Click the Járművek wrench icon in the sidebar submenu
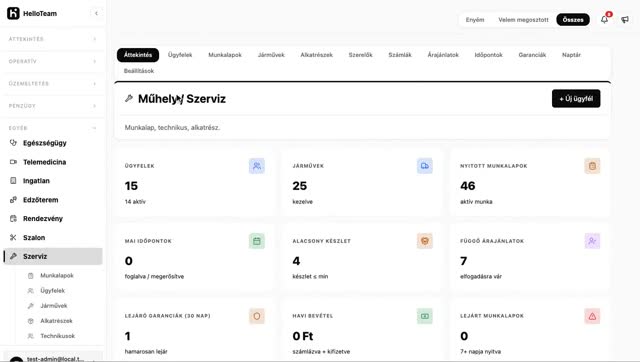The height and width of the screenshot is (362, 640). coord(31,306)
